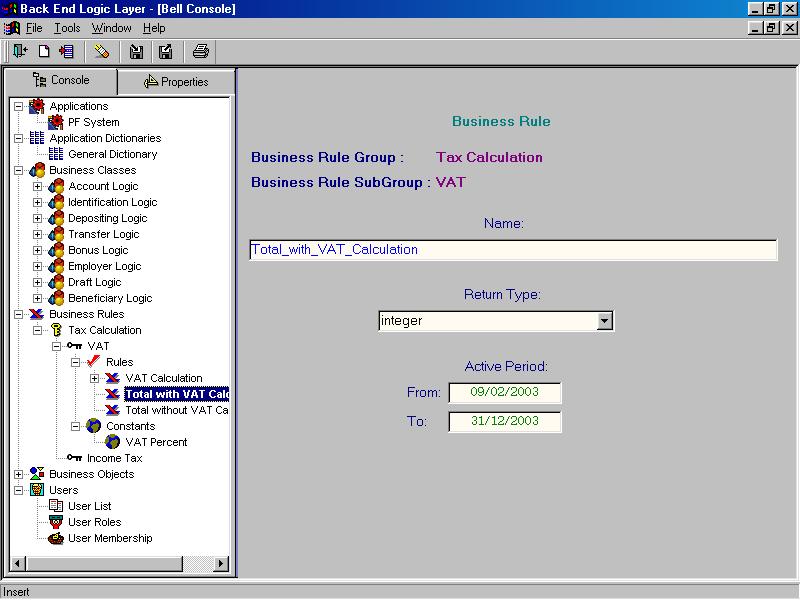Click the VAT key icon in tree
Screen dimensions: 800x600
coord(74,346)
